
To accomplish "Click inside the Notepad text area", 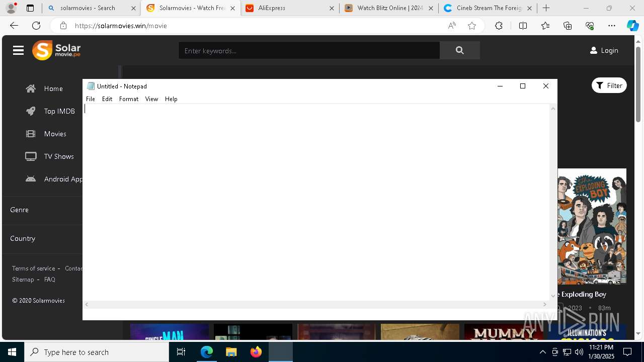I will coord(316,202).
